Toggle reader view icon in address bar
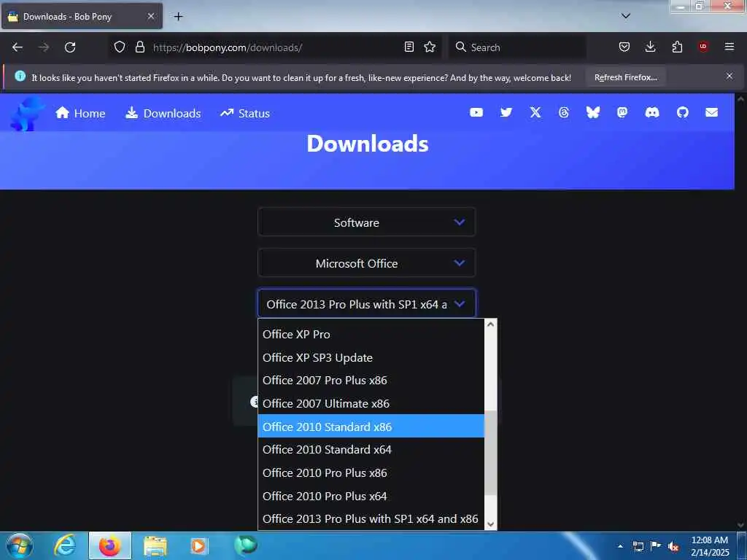747x560 pixels. click(409, 47)
